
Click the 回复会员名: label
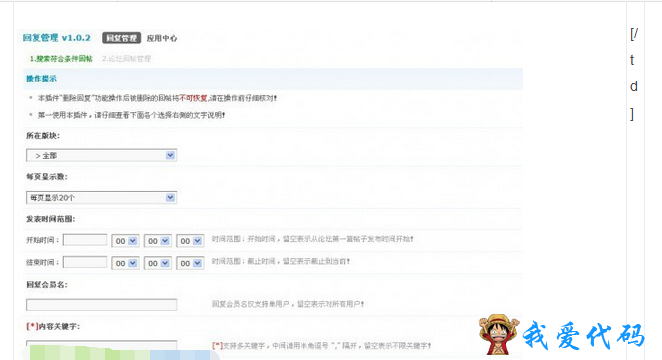click(47, 284)
